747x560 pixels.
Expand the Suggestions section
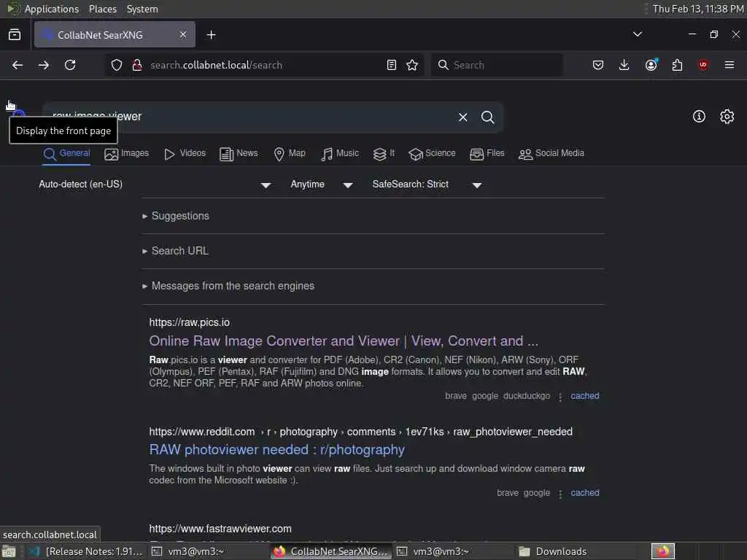click(x=176, y=216)
